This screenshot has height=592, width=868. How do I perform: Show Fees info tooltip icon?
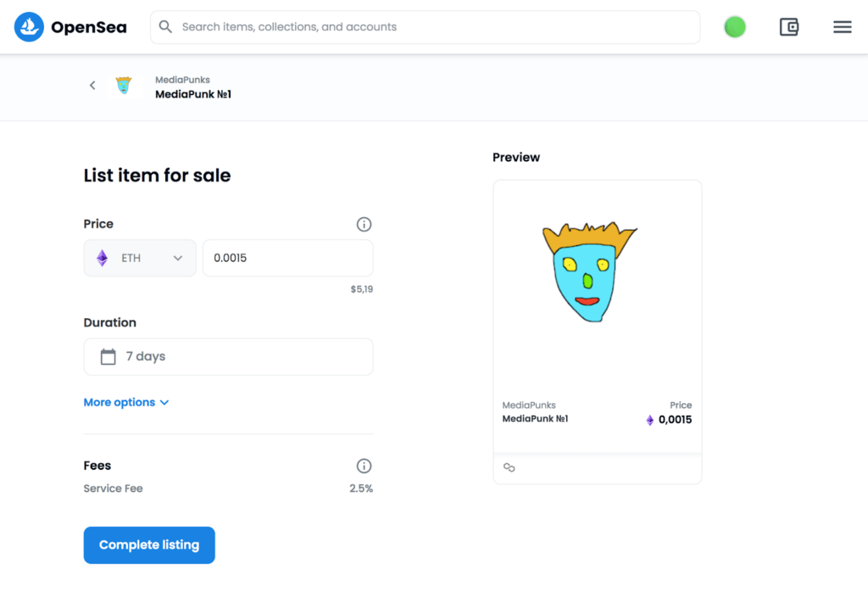[364, 466]
